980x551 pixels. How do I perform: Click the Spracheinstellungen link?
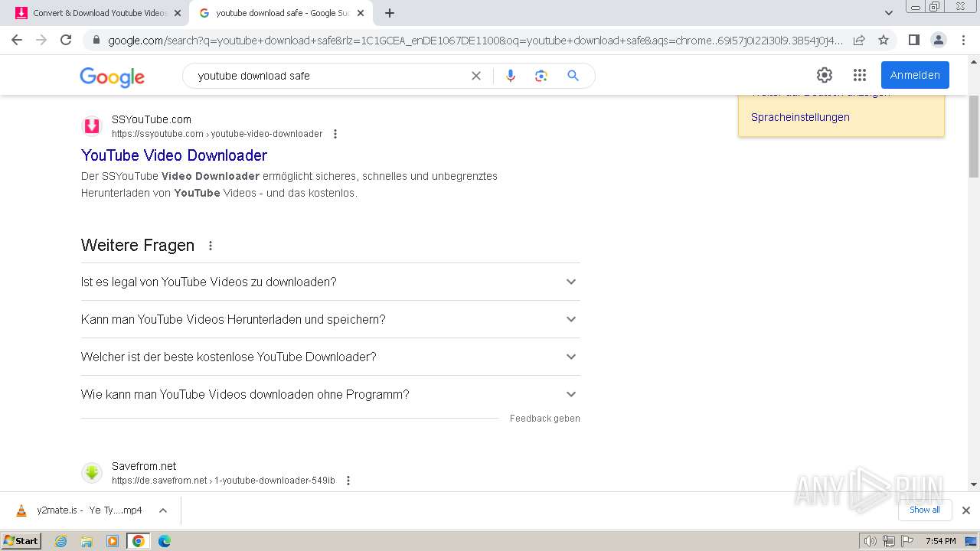pyautogui.click(x=800, y=117)
